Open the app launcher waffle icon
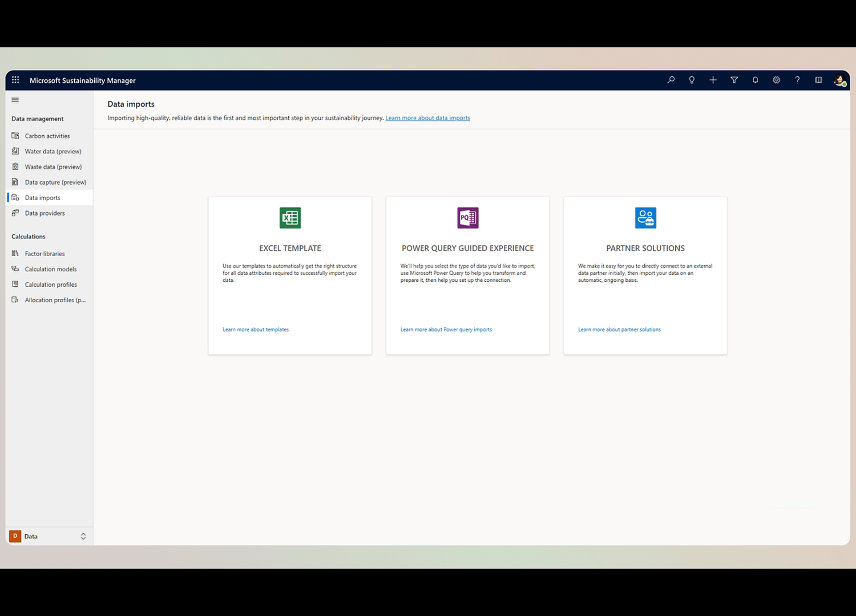Screen dimensions: 856x616 (15, 80)
